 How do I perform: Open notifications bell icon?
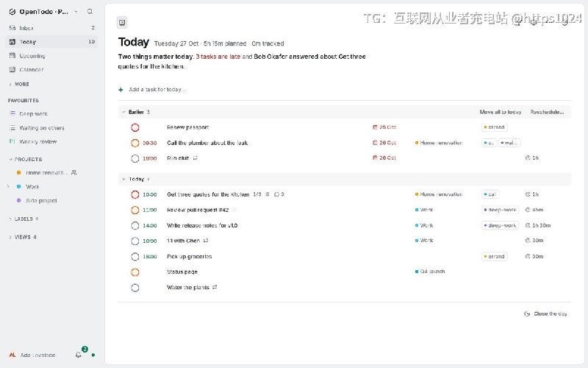coord(79,355)
